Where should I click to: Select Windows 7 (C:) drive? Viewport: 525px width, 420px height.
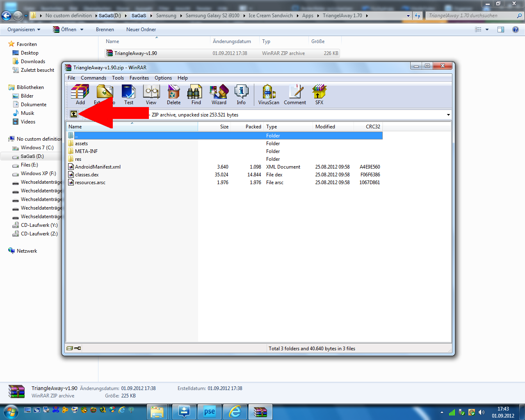[33, 148]
